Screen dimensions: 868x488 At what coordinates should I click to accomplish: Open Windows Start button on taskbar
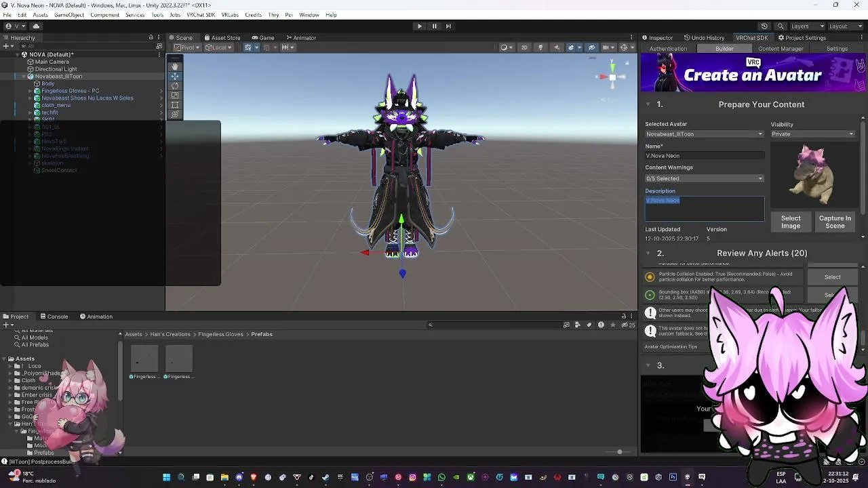pyautogui.click(x=166, y=477)
